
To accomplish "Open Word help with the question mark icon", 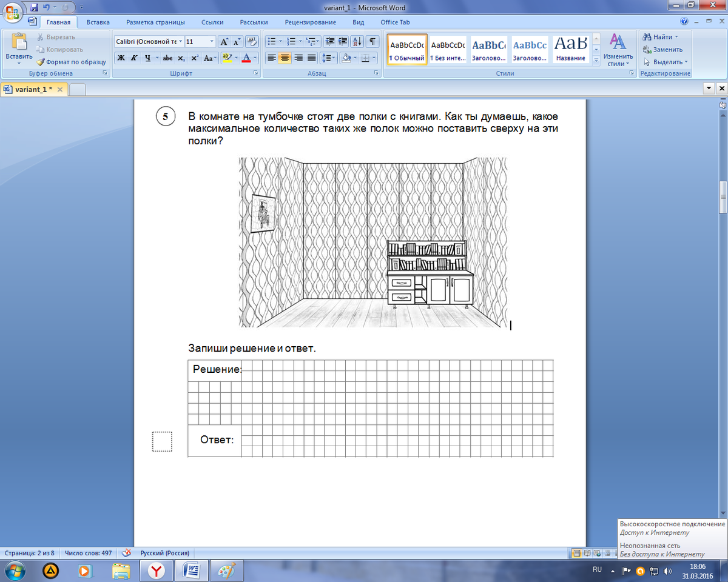I will 684,22.
